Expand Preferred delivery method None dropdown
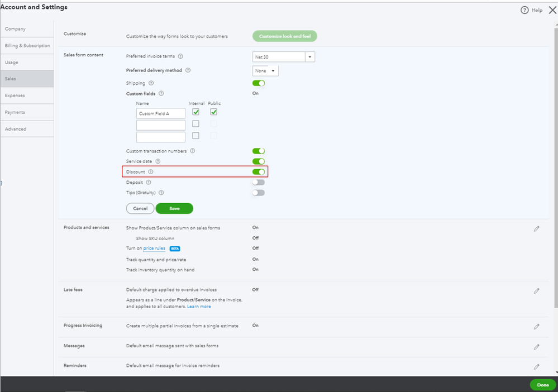Image resolution: width=558 pixels, height=392 pixels. [265, 71]
